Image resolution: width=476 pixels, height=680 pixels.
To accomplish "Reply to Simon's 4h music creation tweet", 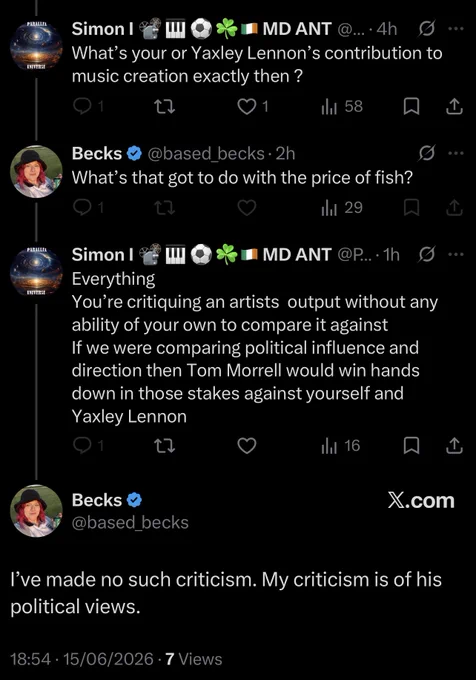I will 88,106.
